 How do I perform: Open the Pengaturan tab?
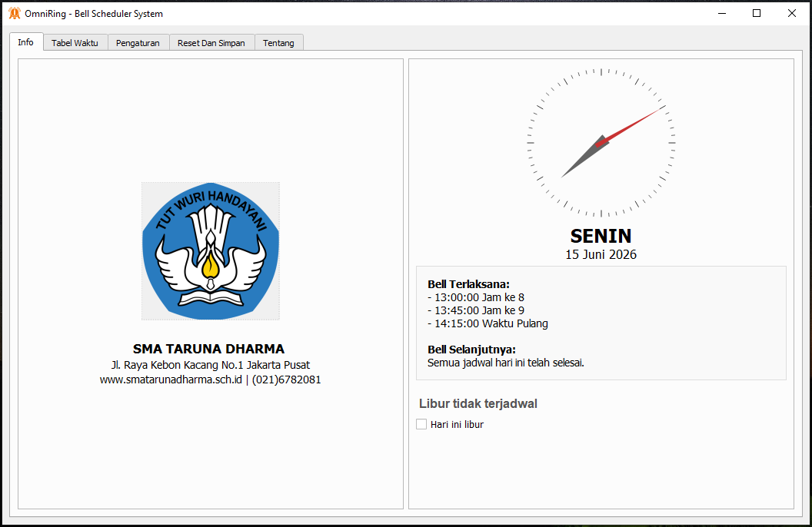(138, 43)
